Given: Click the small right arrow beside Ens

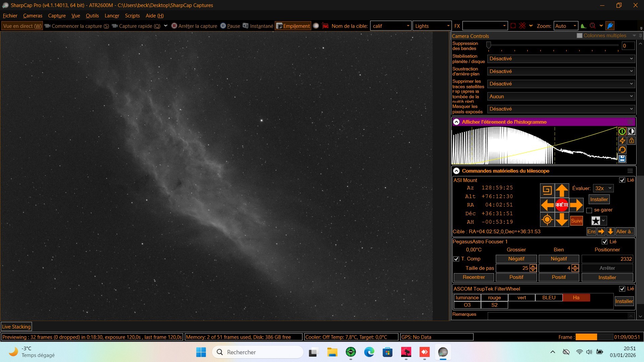Looking at the screenshot, I should (x=601, y=232).
